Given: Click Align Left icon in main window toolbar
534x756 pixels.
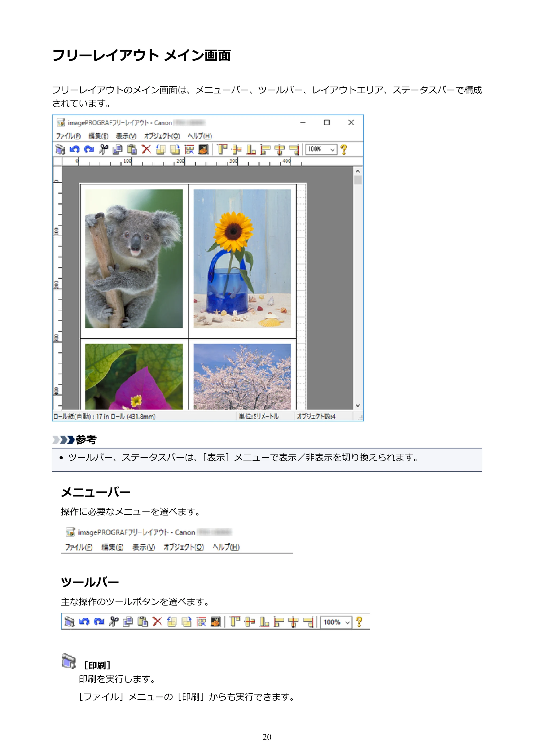Looking at the screenshot, I should [265, 149].
